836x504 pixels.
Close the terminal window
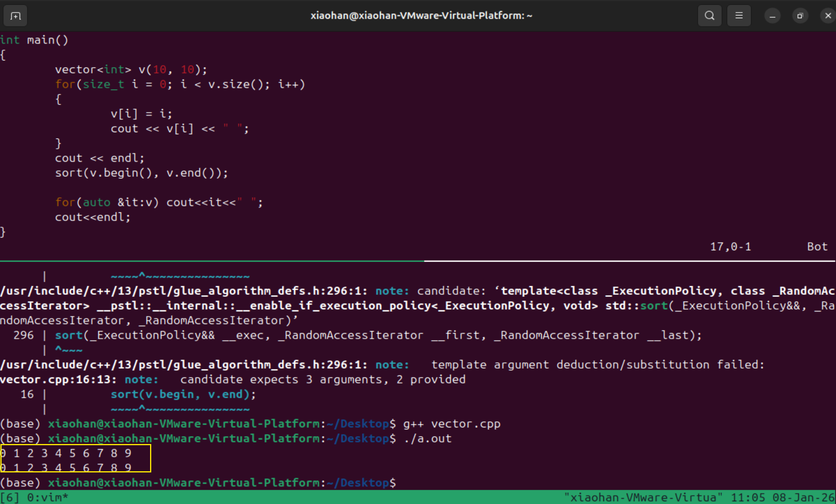click(x=828, y=16)
